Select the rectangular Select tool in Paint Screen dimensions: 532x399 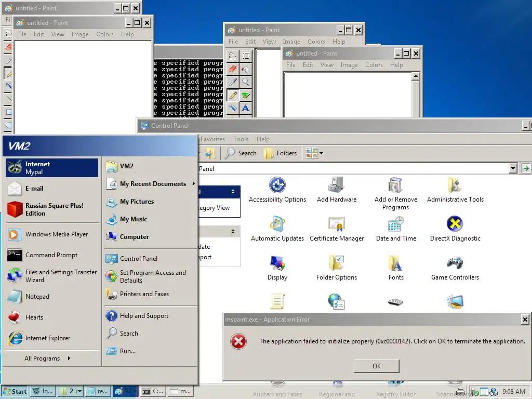tap(246, 56)
